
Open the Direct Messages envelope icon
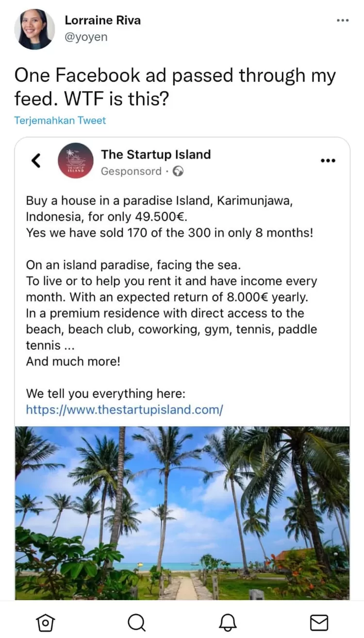319,621
